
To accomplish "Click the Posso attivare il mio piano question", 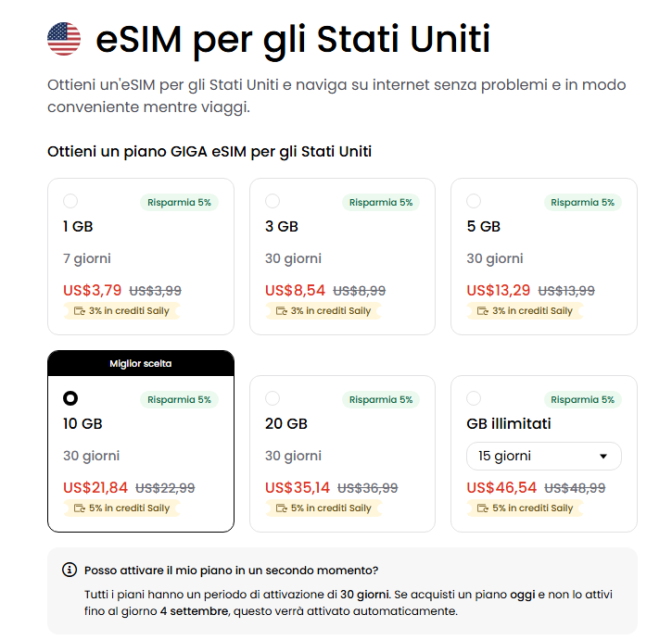I will 232,571.
